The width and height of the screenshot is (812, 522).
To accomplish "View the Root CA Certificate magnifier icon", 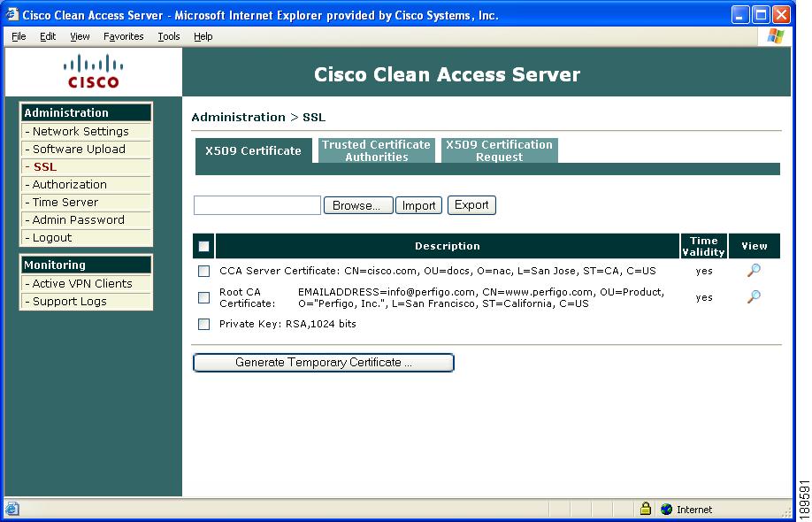I will click(x=754, y=296).
